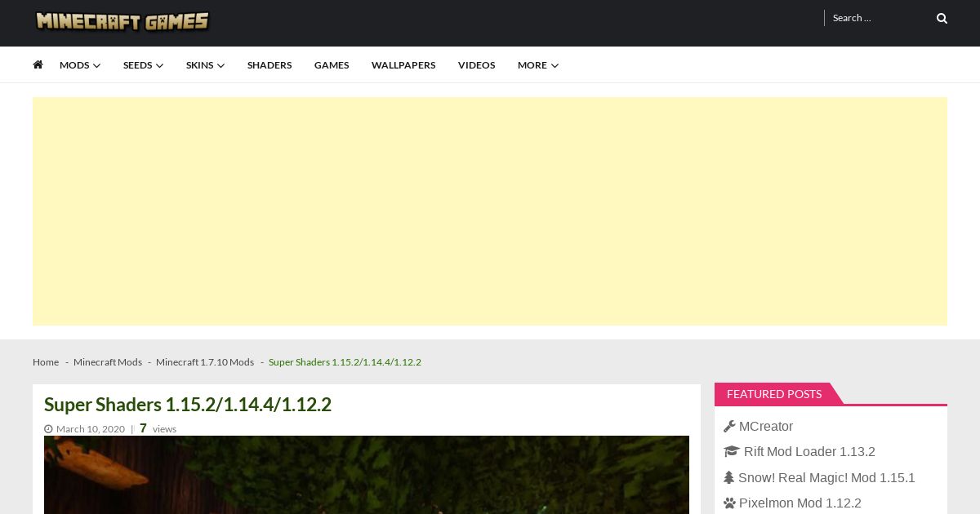980x514 pixels.
Task: Click the Super Shaders article title
Action: (188, 405)
